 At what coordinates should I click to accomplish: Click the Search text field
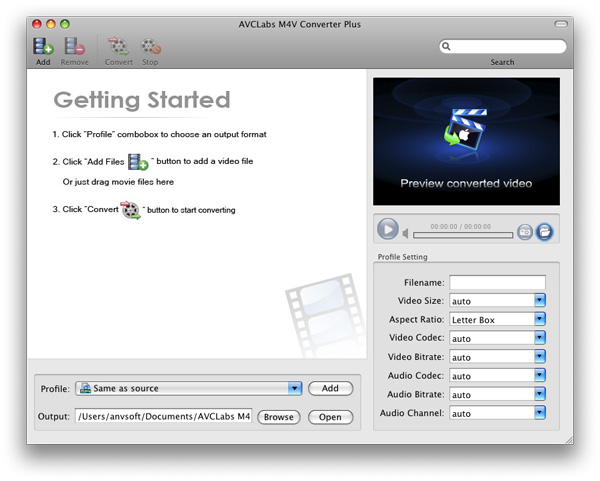pos(502,46)
